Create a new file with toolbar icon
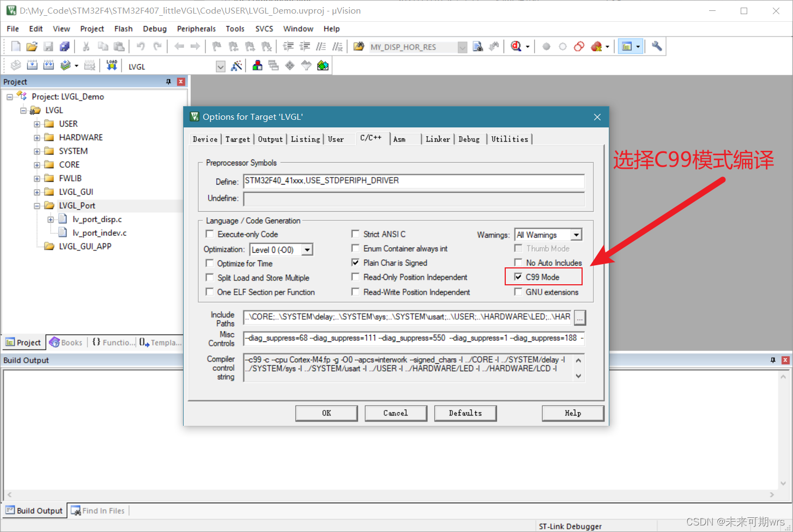 point(16,47)
